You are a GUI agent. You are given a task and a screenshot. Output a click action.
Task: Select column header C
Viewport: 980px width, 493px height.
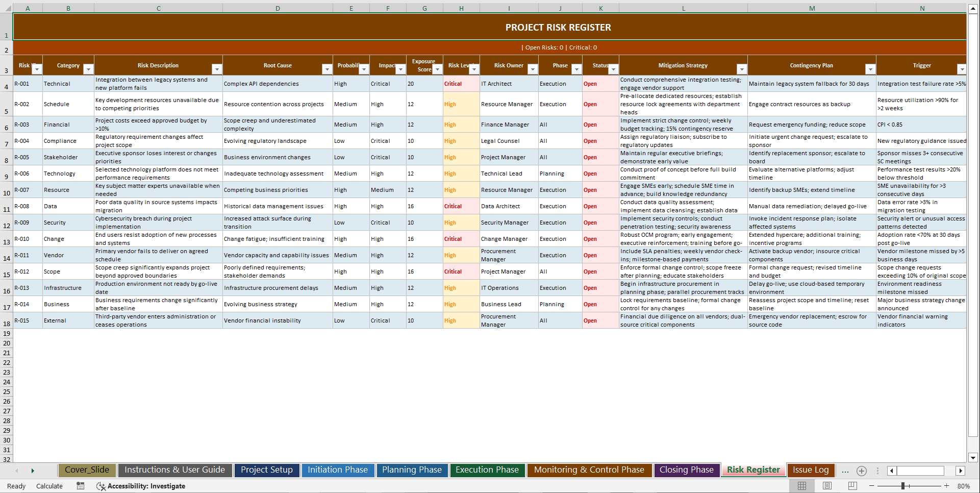(158, 8)
